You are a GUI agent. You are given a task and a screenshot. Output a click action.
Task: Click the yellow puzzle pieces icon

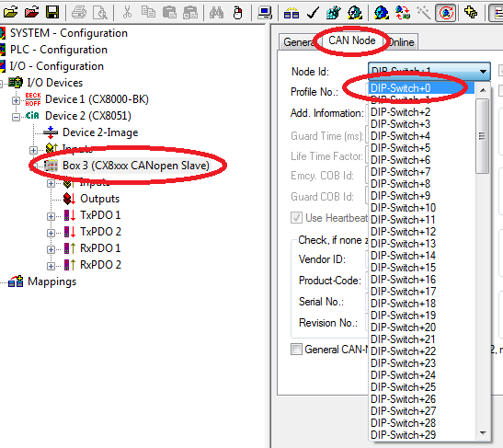(x=471, y=13)
